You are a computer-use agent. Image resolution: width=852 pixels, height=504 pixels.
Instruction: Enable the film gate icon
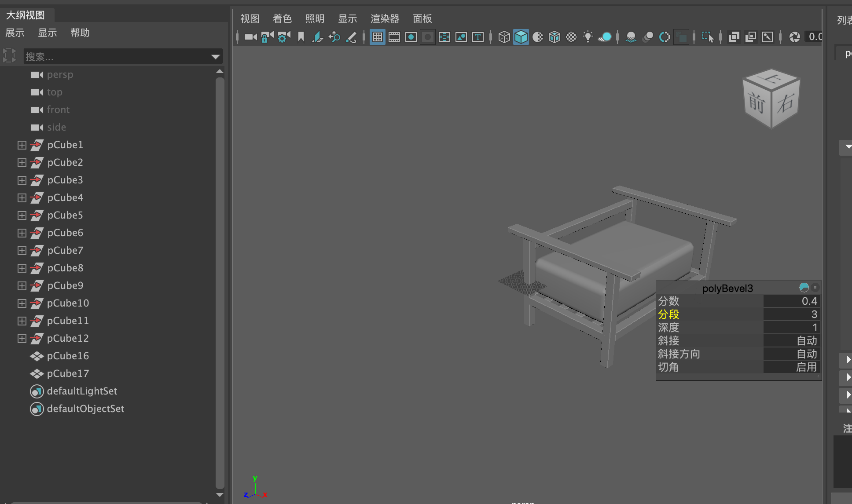(394, 37)
